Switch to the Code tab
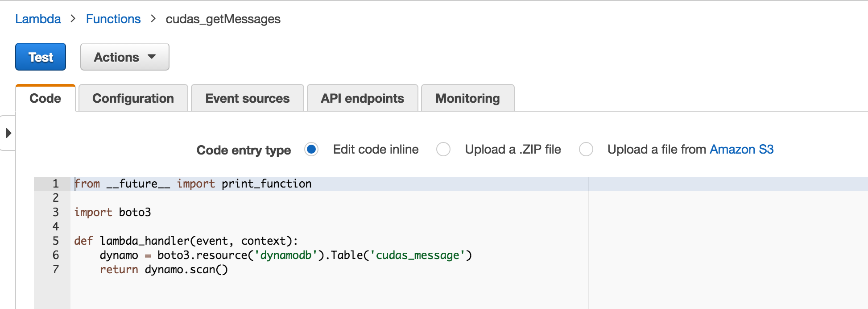Image resolution: width=868 pixels, height=309 pixels. pos(45,98)
